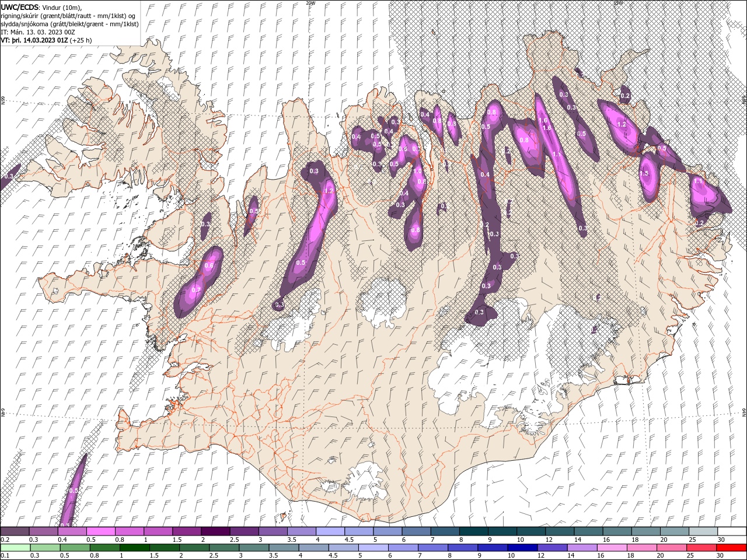Pick the upper legend swatch between 4 and 4.5
747x560 pixels.
330,531
